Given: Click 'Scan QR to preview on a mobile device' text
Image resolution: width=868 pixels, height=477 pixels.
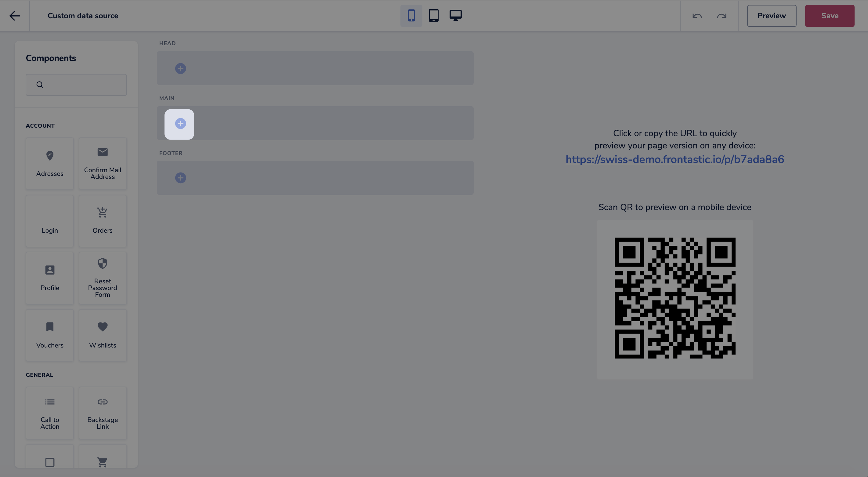Looking at the screenshot, I should [x=675, y=207].
